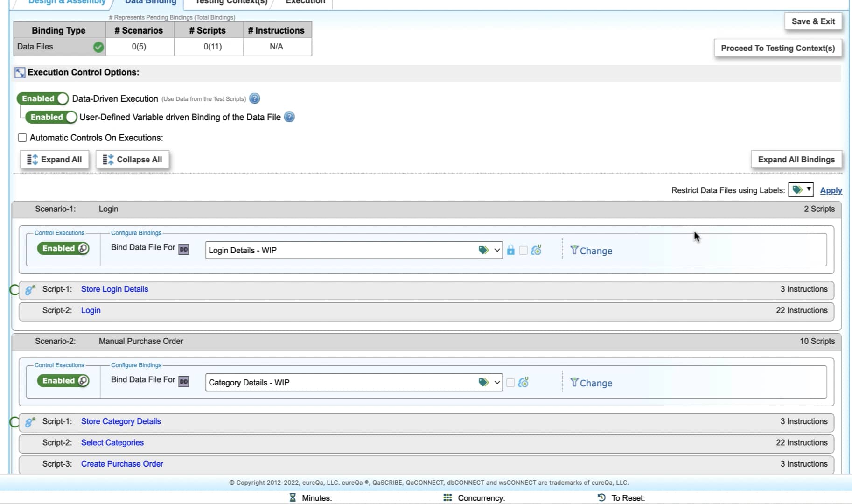The image size is (852, 504).
Task: Click the lock icon beside Login Details data file
Action: pos(510,250)
